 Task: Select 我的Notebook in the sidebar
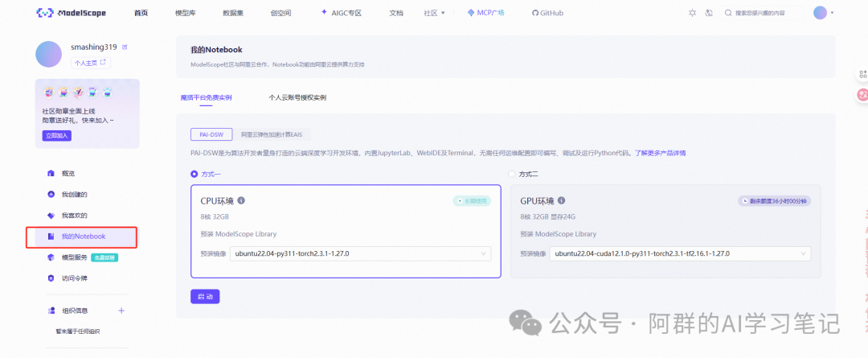[86, 237]
